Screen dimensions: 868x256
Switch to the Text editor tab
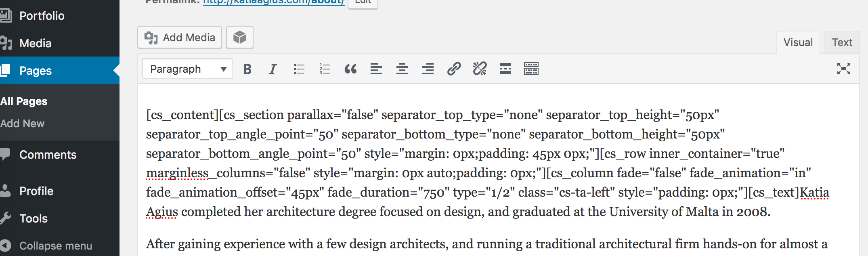[x=842, y=42]
